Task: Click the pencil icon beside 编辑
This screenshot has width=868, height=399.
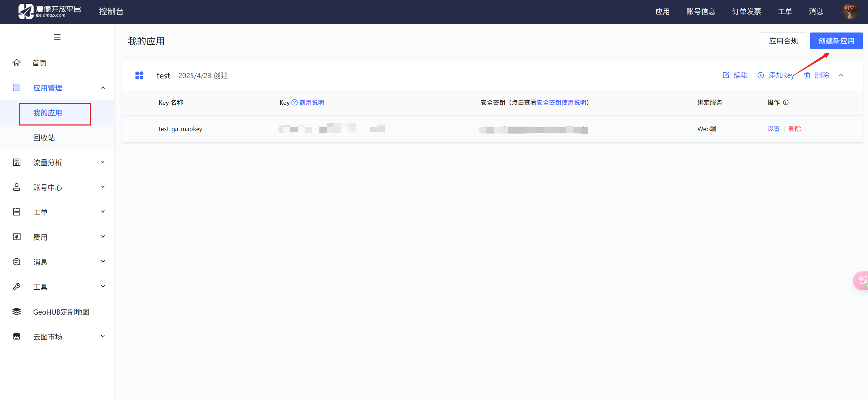Action: (x=726, y=75)
